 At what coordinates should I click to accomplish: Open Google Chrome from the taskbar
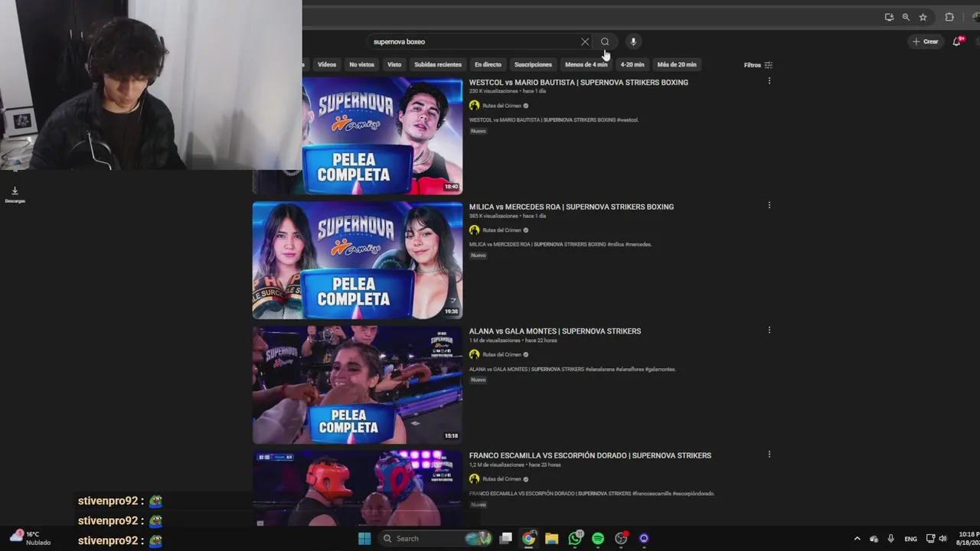point(528,538)
